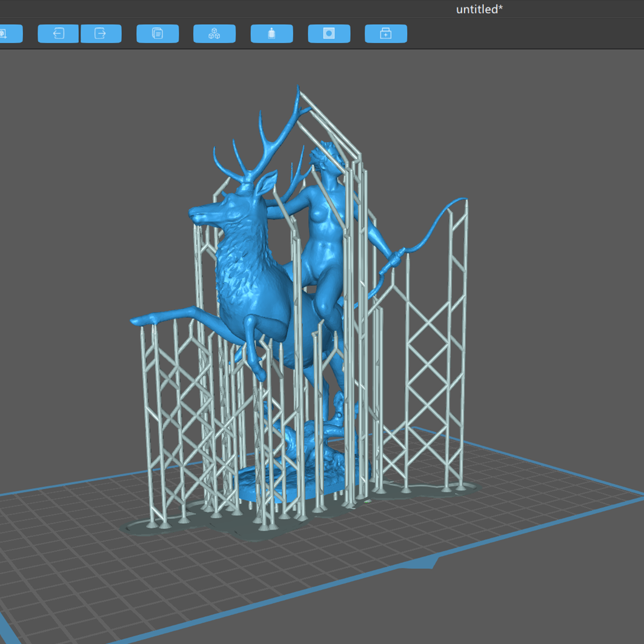644x644 pixels.
Task: Select the import arrow toolbar icon
Action: tap(58, 33)
